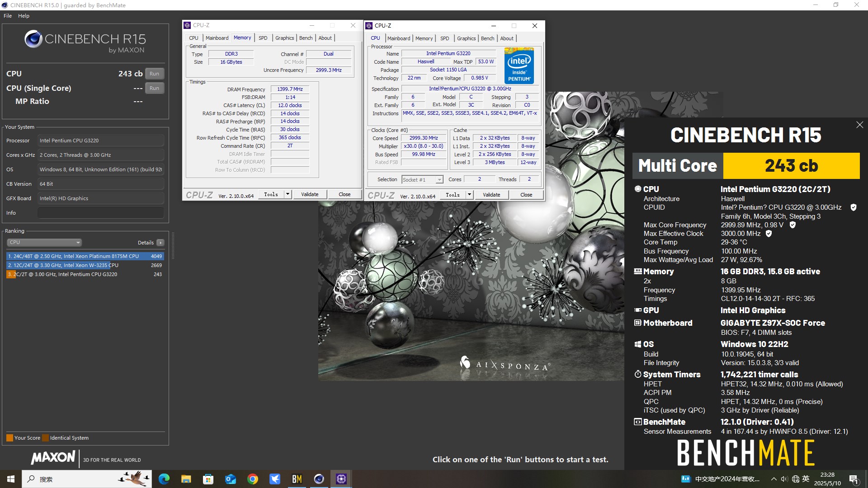The image size is (868, 488).
Task: Click the ranking Details arrow button
Action: [160, 243]
